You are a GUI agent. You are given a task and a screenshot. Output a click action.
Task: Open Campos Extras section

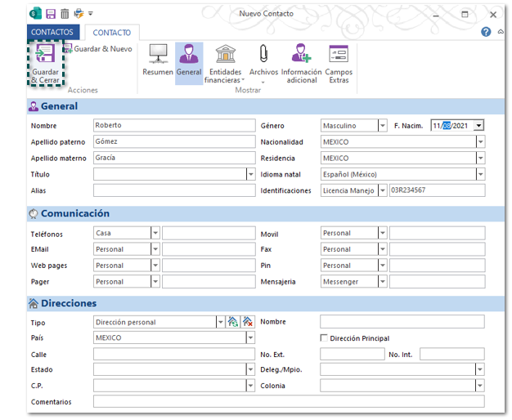pyautogui.click(x=339, y=64)
